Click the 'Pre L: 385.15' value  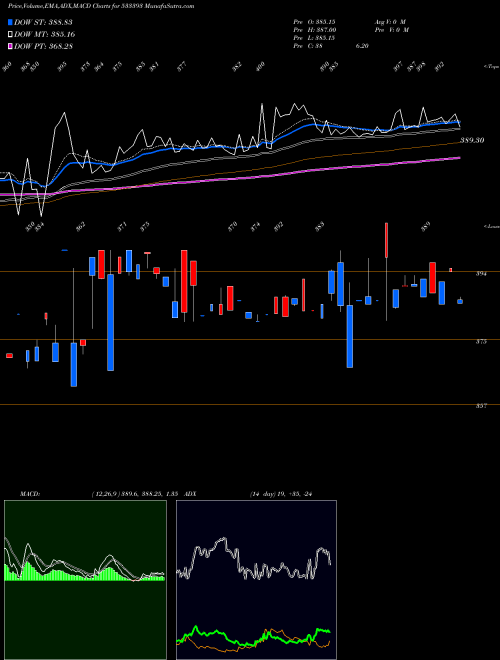point(314,38)
